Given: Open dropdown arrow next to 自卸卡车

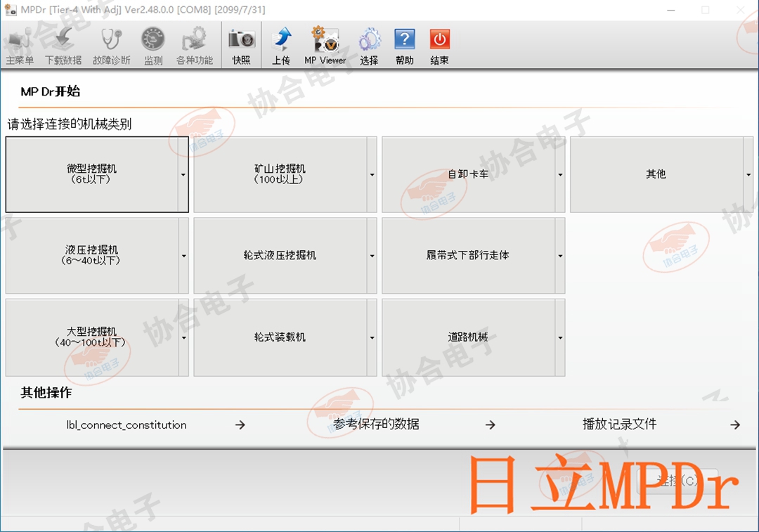Looking at the screenshot, I should coord(560,175).
